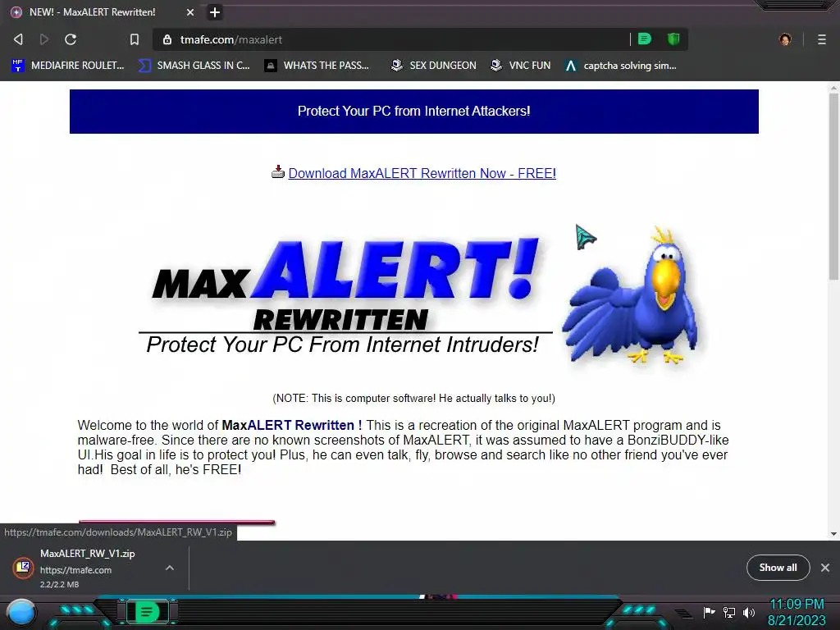This screenshot has height=630, width=840.
Task: Open the green shield icon in address bar
Action: point(673,39)
